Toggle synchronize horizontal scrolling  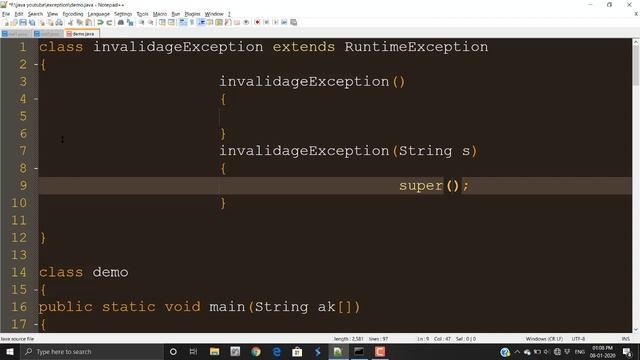point(171,22)
